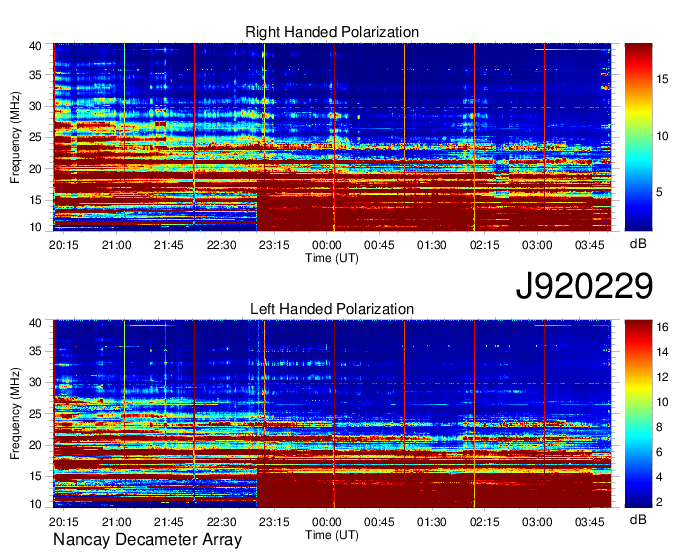Click the 12 dB tick on Left Handed color bar
The image size is (680, 552).
pos(662,377)
